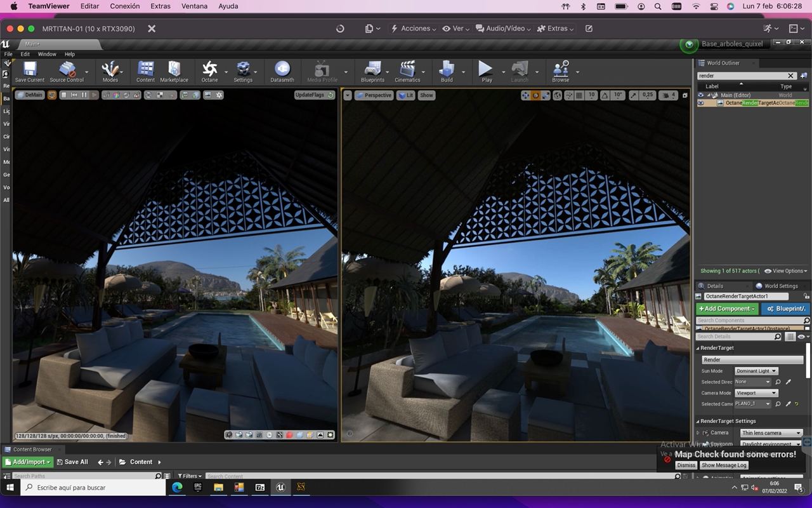Collapse the RenderTarget section
Screen dimensions: 812x508
pos(698,348)
